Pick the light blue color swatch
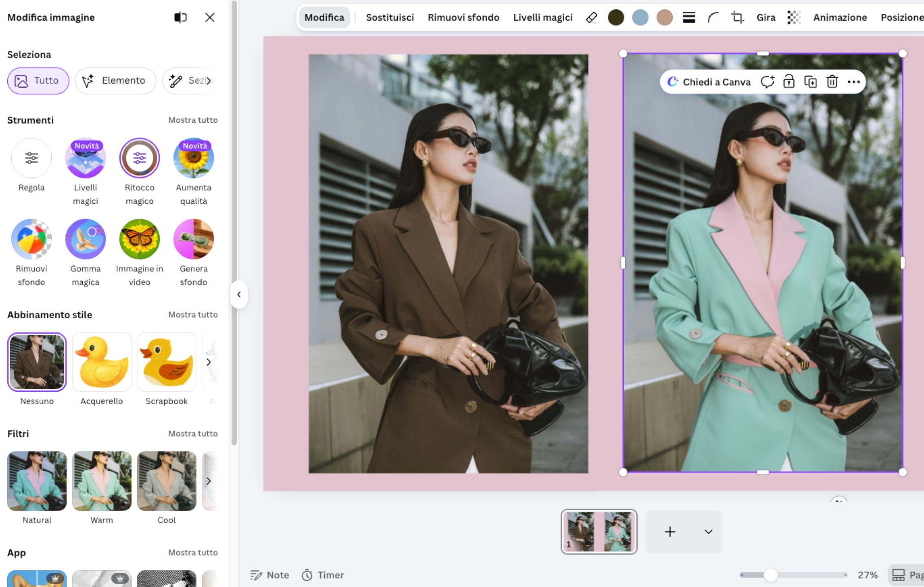The image size is (924, 587). [640, 18]
